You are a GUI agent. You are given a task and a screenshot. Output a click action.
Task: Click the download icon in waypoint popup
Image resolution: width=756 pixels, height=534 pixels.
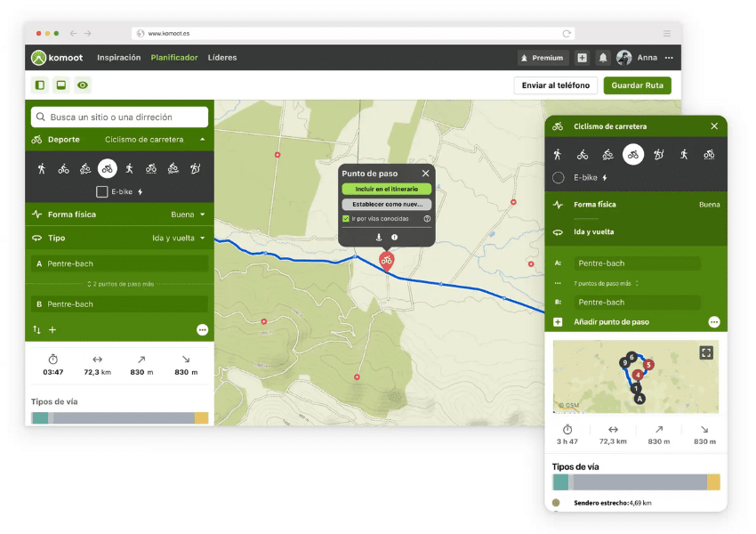pyautogui.click(x=378, y=238)
